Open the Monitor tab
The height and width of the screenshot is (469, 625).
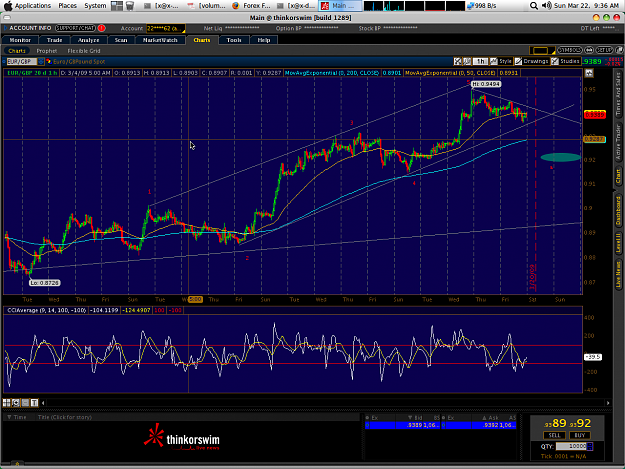click(x=20, y=40)
